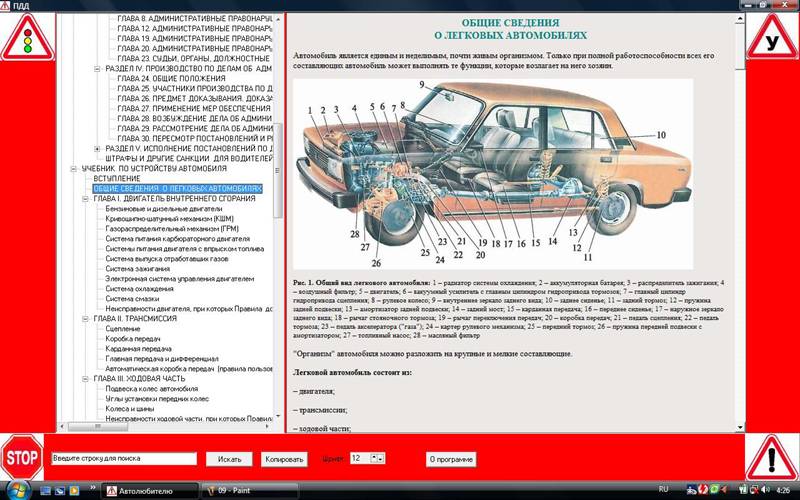The height and width of the screenshot is (500, 800).
Task: Open Кривошипно-шатунный механизм (КШМ) topic
Action: point(169,218)
